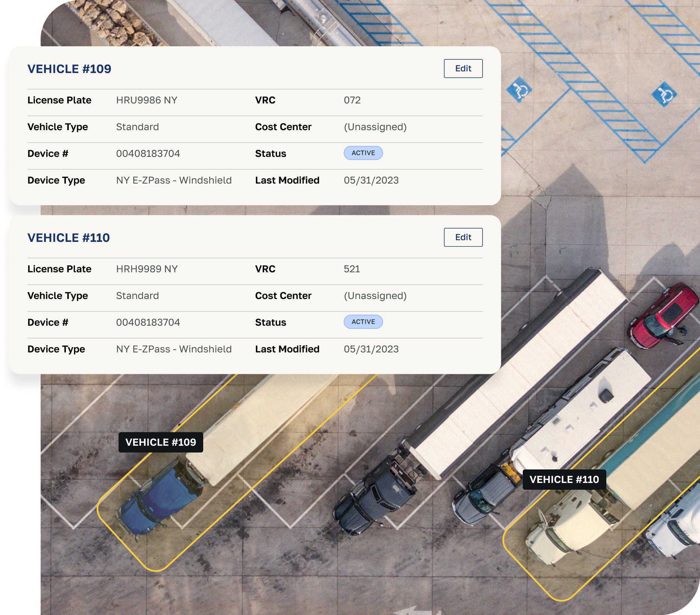Click Device Type value in Vehicle #110 card
The height and width of the screenshot is (615, 700).
click(173, 349)
